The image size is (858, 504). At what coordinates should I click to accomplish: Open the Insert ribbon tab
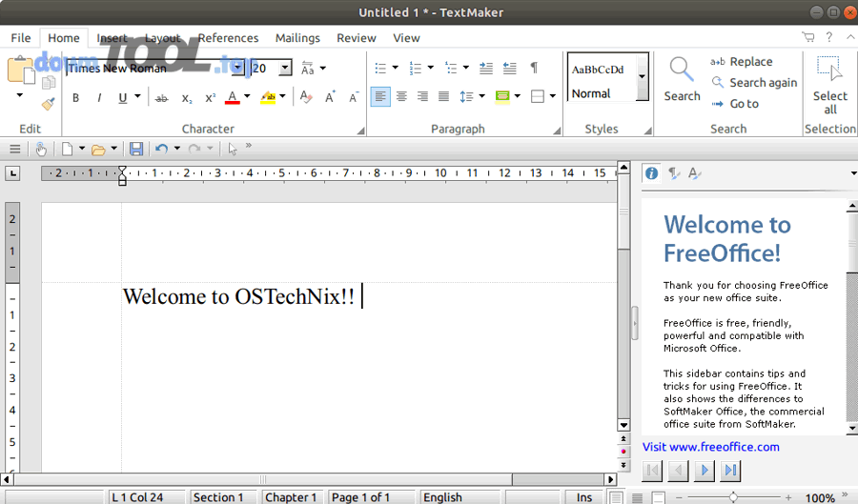[x=112, y=38]
